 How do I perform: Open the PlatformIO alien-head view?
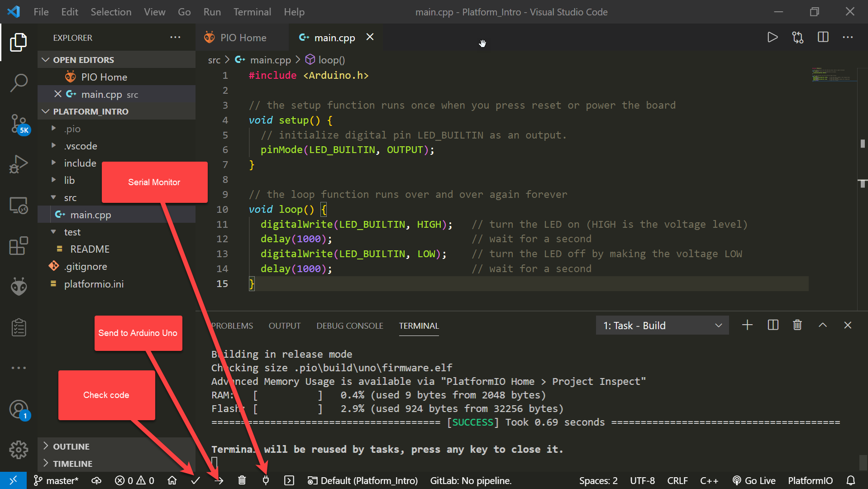[19, 286]
